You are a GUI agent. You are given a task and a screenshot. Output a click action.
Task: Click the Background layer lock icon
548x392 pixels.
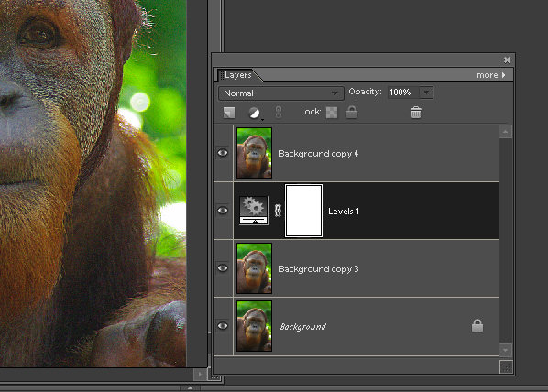pyautogui.click(x=477, y=326)
